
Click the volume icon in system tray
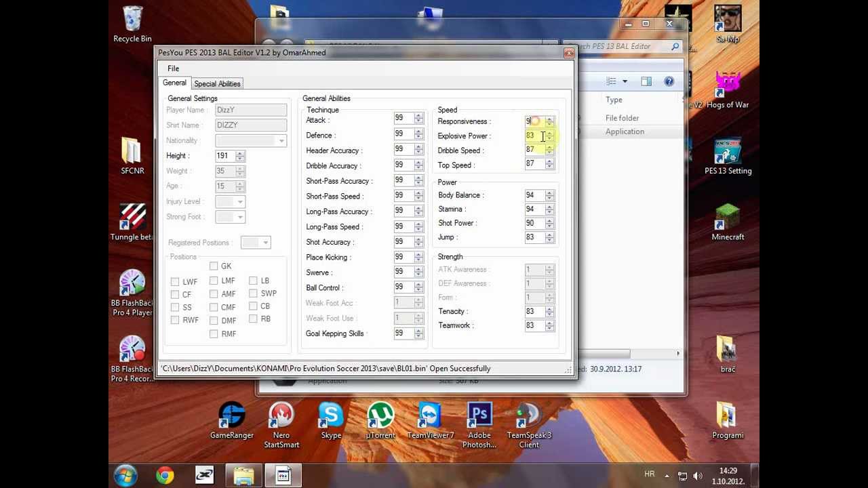(x=698, y=476)
